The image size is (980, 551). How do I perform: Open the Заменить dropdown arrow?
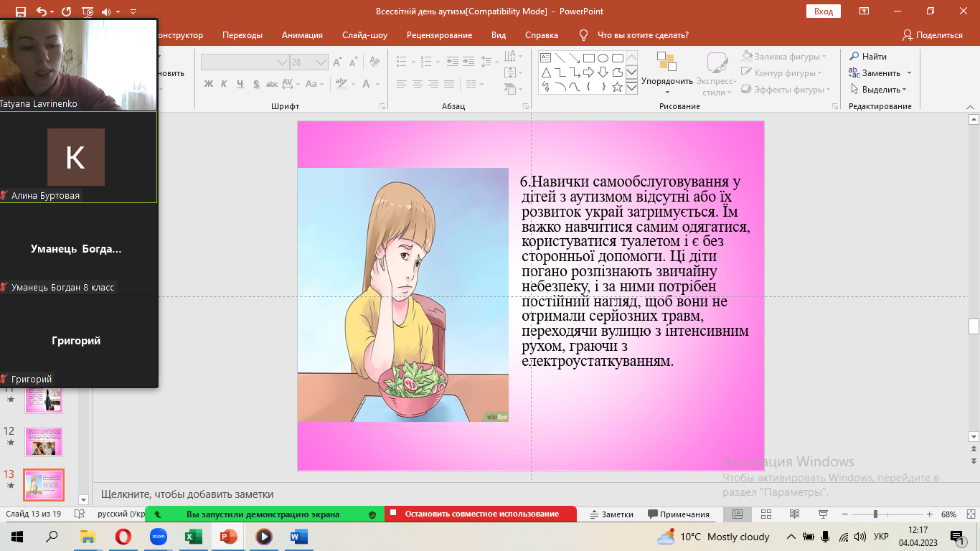909,73
